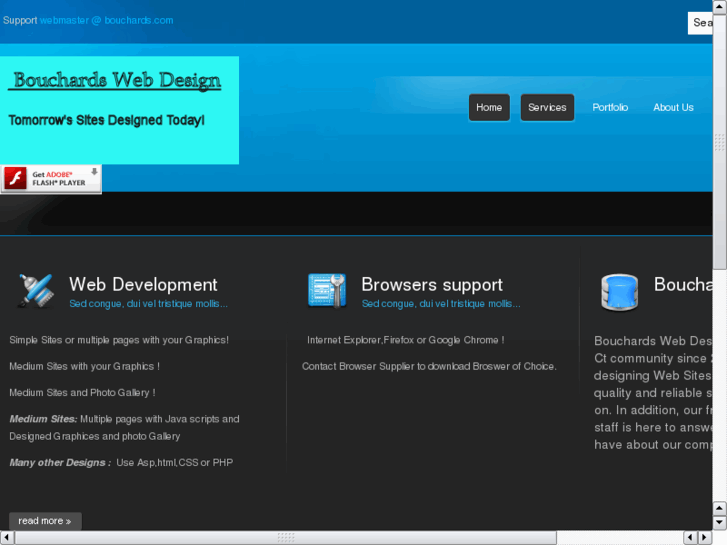The height and width of the screenshot is (545, 727).
Task: Click 'Tomorrow's Sites Designed Today!' tagline
Action: coord(107,120)
